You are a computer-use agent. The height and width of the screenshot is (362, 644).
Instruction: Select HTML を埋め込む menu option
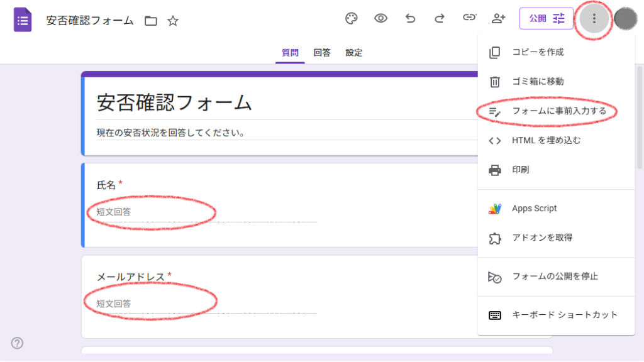546,140
